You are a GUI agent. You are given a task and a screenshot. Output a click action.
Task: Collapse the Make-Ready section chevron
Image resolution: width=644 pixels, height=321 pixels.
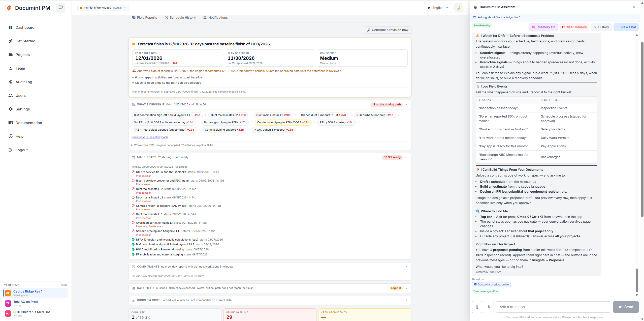[406, 157]
